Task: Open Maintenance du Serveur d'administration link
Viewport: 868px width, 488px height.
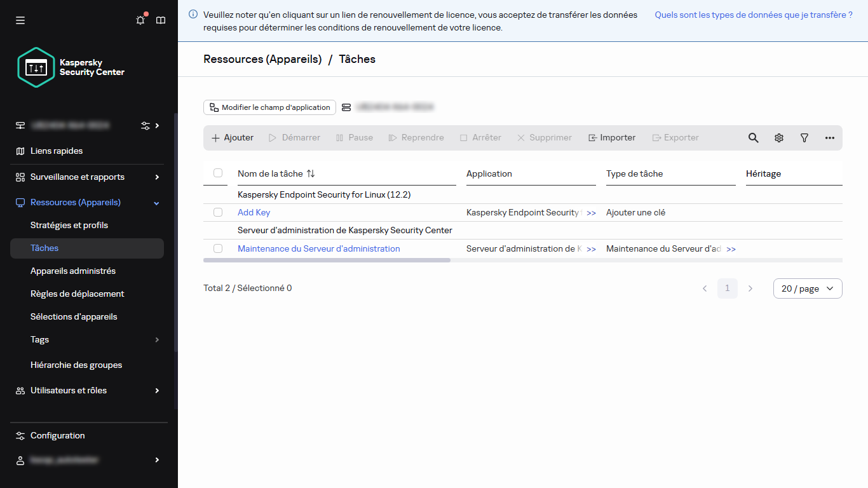Action: pyautogui.click(x=319, y=248)
